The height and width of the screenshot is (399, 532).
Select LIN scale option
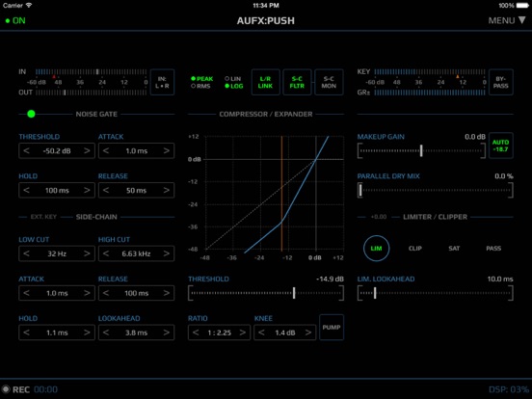pyautogui.click(x=233, y=79)
